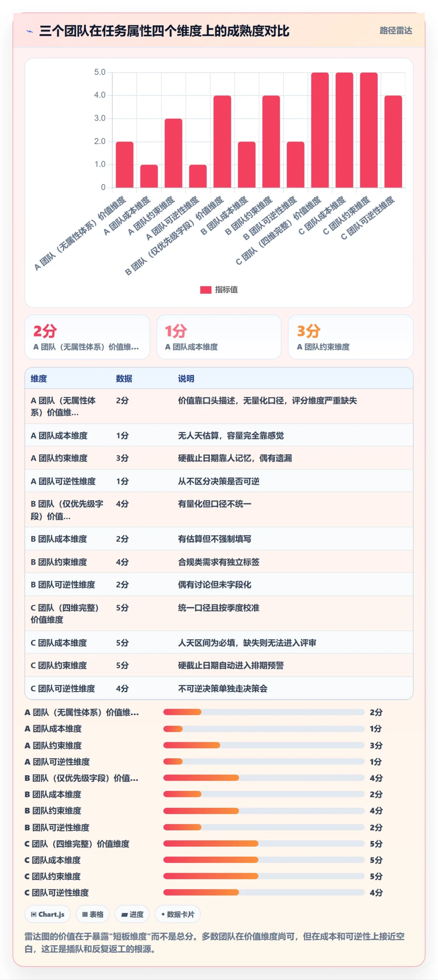Image resolution: width=438 pixels, height=980 pixels.
Task: Select the chart bar for C 团队可逆性维度
Action: 393,142
